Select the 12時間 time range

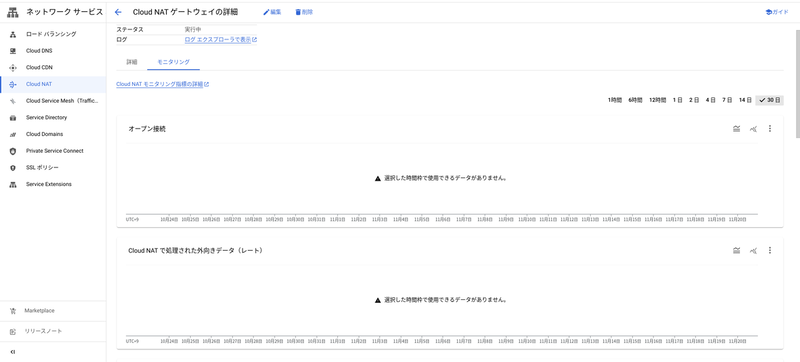pos(657,100)
